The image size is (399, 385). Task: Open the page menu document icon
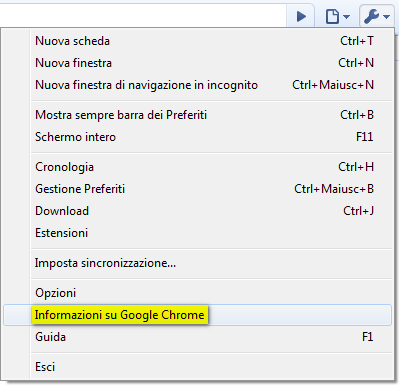pos(332,16)
